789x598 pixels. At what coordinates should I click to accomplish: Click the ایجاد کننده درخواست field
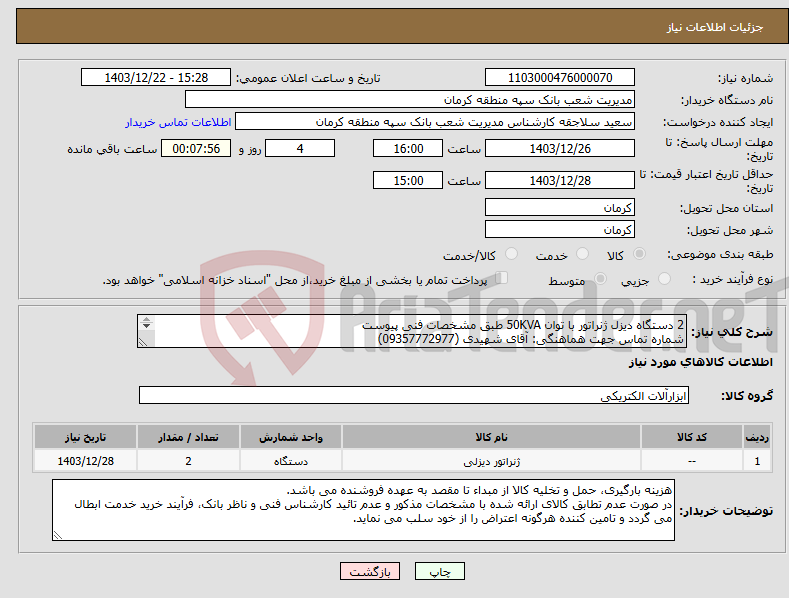[x=435, y=122]
